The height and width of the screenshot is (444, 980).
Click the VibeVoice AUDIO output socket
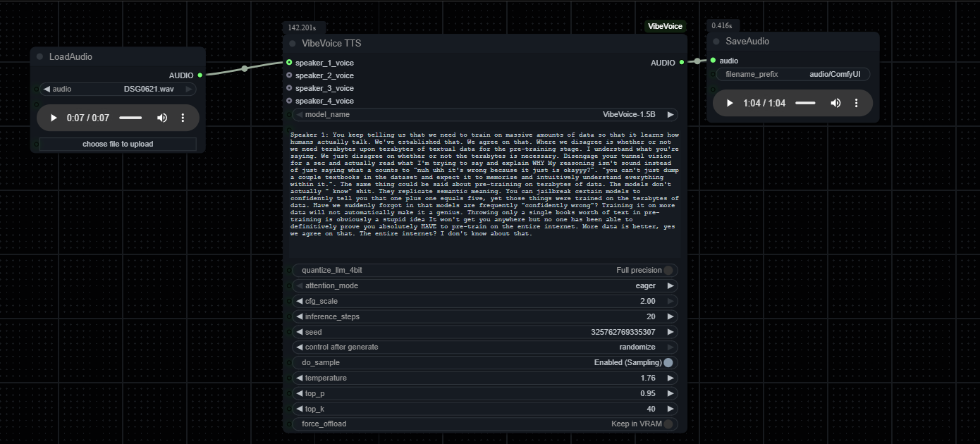tap(681, 63)
